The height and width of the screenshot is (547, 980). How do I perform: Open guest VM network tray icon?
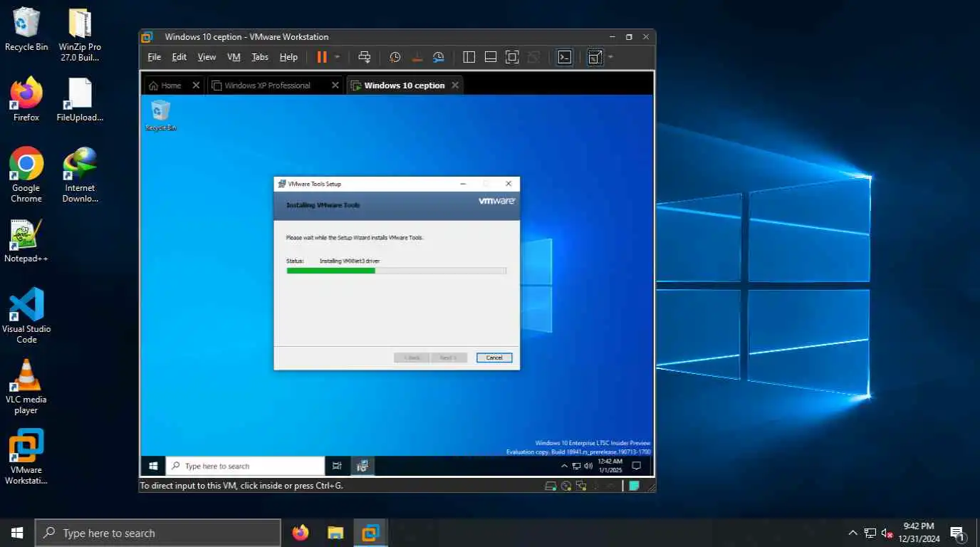pos(575,466)
